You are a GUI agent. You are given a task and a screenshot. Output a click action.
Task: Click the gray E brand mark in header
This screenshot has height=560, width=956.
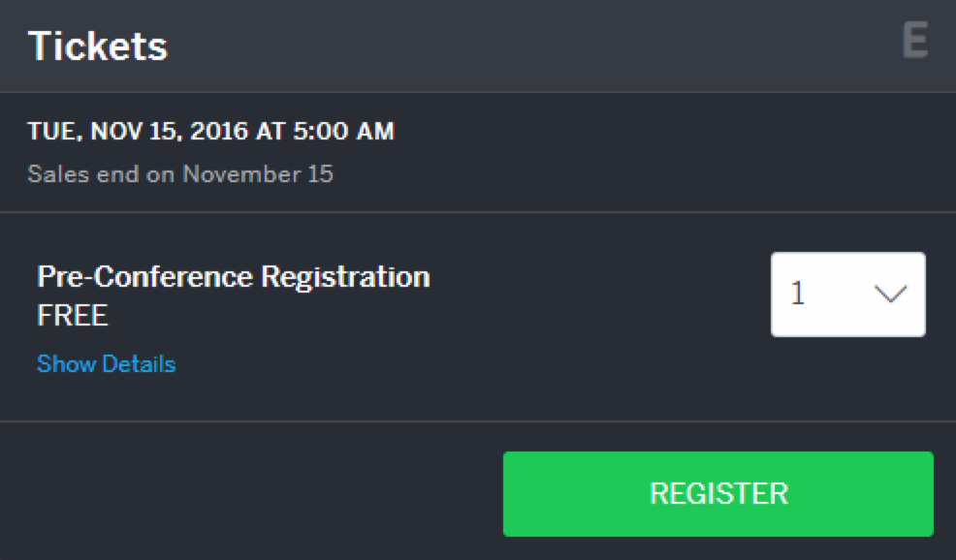914,41
